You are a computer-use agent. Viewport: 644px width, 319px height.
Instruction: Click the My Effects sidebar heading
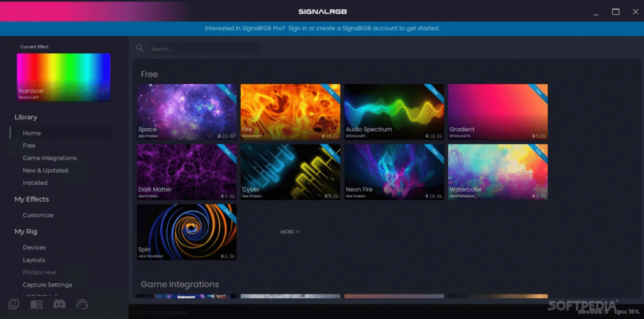[31, 199]
